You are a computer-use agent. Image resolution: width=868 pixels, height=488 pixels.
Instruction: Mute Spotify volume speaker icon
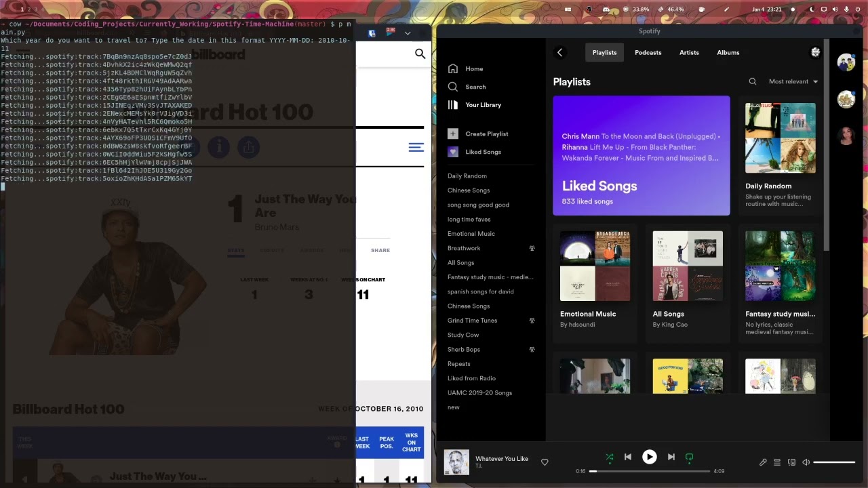[806, 462]
